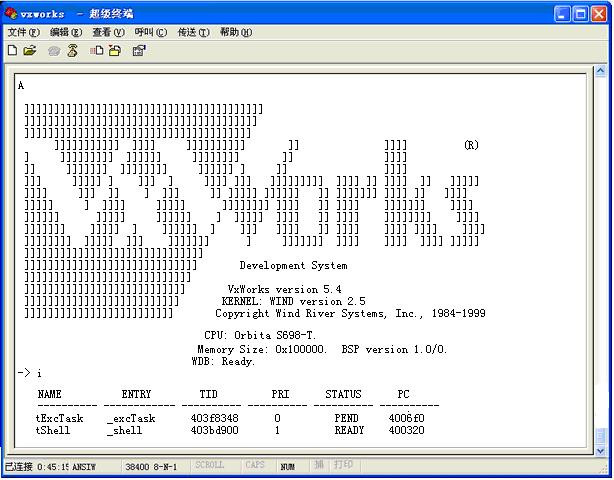Image resolution: width=614 pixels, height=480 pixels.
Task: Open the Properties toolbar icon
Action: click(x=139, y=50)
